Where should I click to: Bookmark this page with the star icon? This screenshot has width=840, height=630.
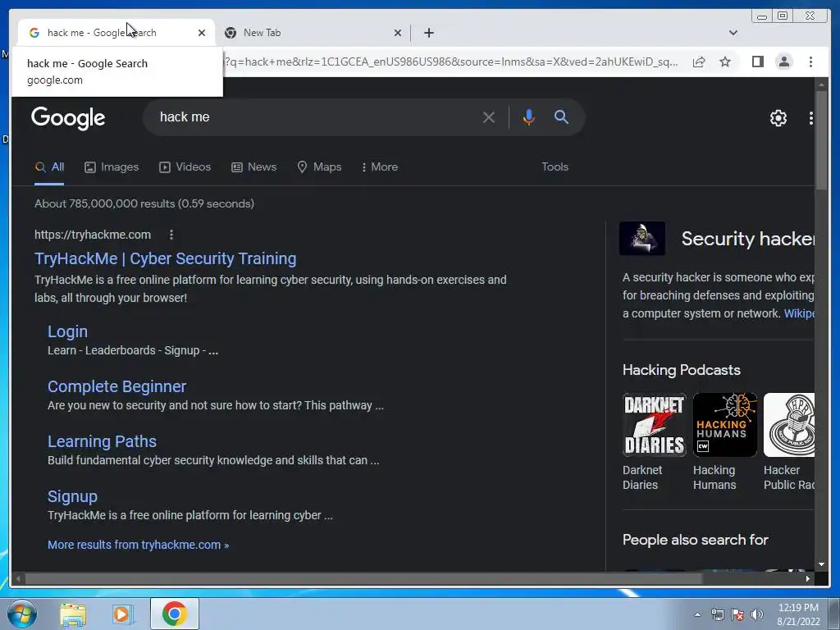[725, 62]
